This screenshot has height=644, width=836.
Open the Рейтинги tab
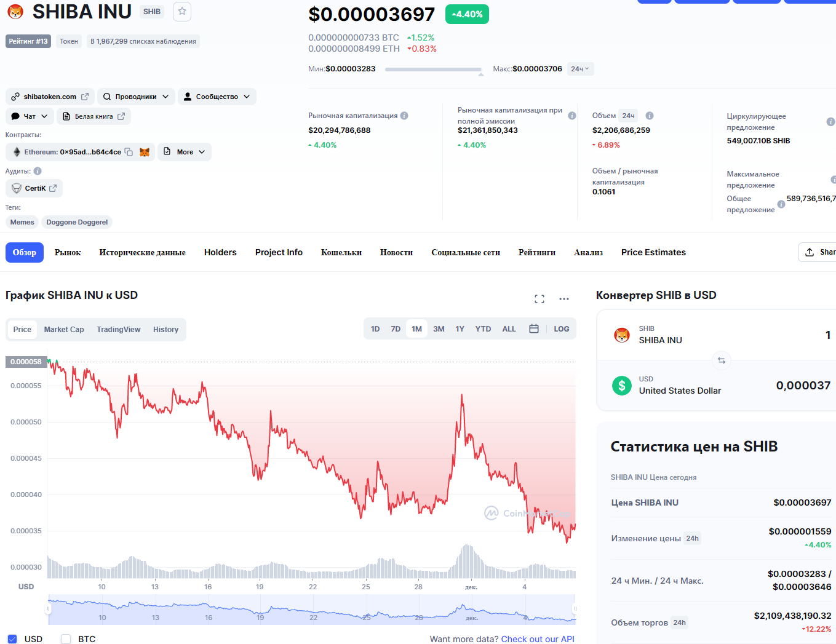coord(537,252)
